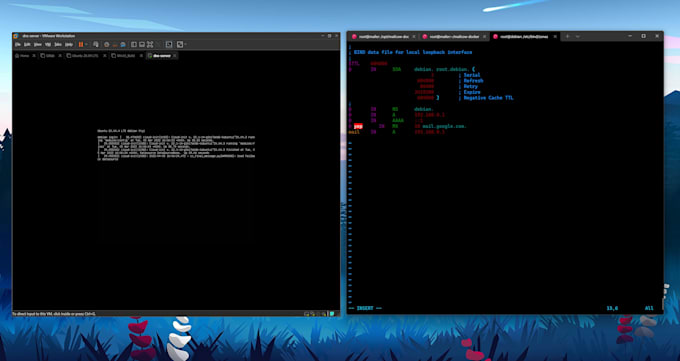Image resolution: width=680 pixels, height=361 pixels.
Task: Expand the power options dropdown arrow
Action: [86, 44]
